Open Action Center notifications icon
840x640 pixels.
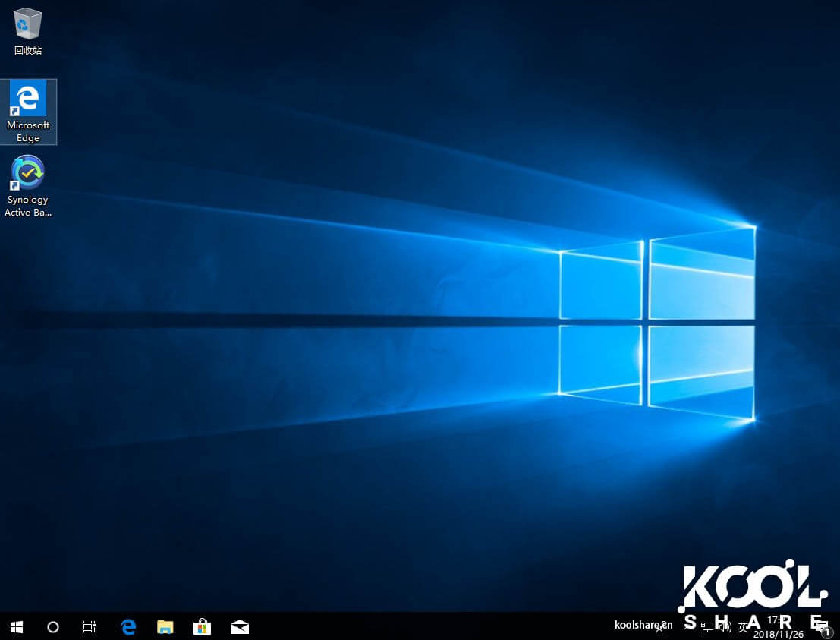[x=821, y=626]
